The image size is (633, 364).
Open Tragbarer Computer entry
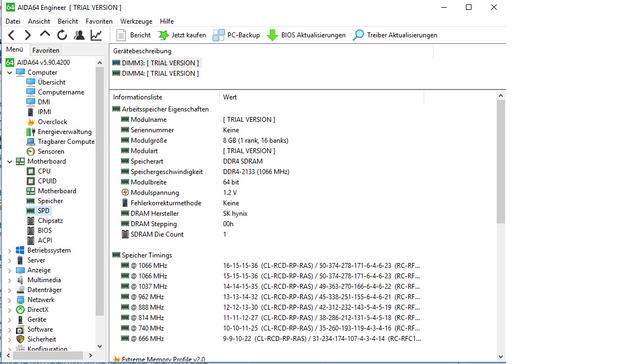tap(60, 142)
